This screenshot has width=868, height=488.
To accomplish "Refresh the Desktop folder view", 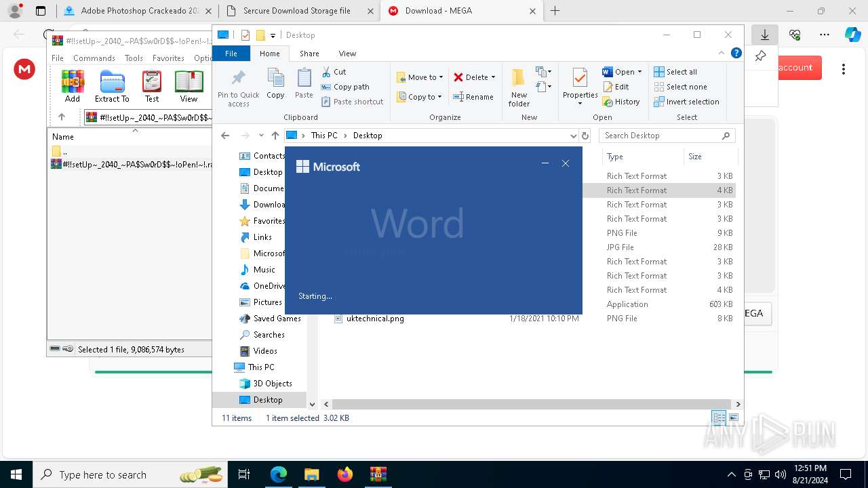I will [x=585, y=136].
